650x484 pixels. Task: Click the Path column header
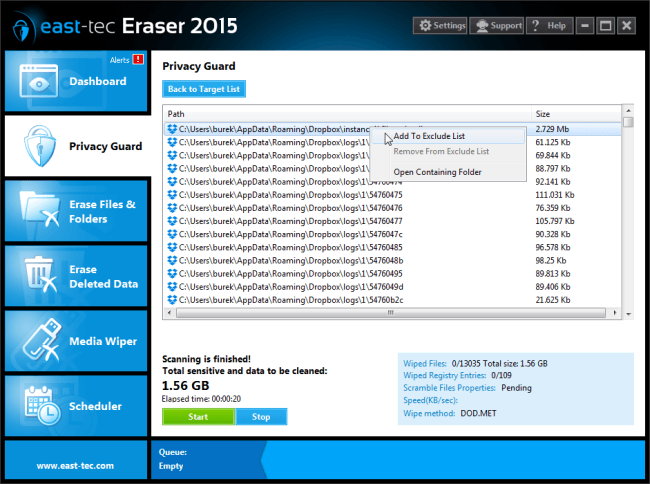coord(347,114)
